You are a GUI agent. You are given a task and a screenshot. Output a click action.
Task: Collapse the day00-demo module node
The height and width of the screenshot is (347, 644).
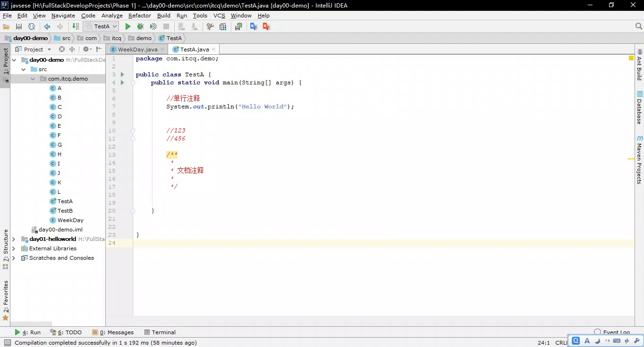coord(14,60)
